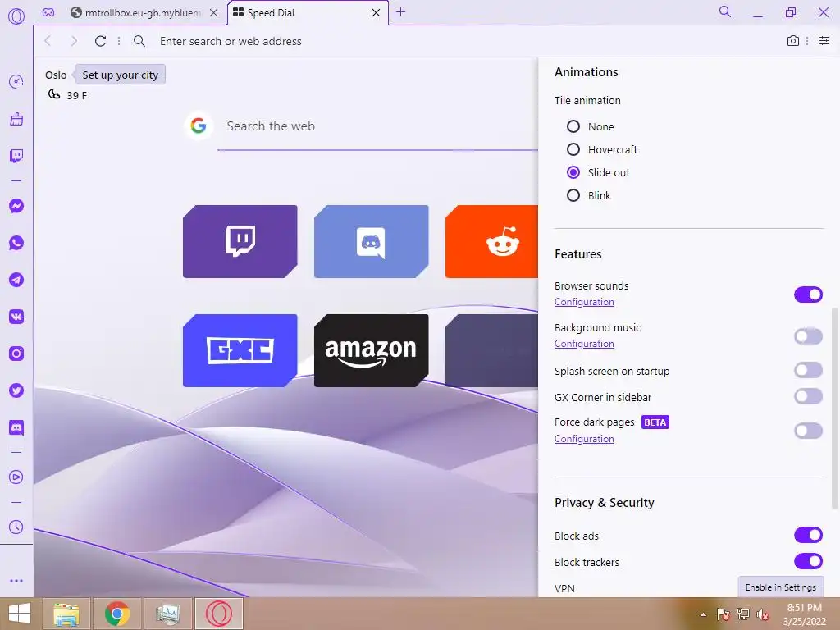Disable Browser sounds toggle

(x=808, y=294)
